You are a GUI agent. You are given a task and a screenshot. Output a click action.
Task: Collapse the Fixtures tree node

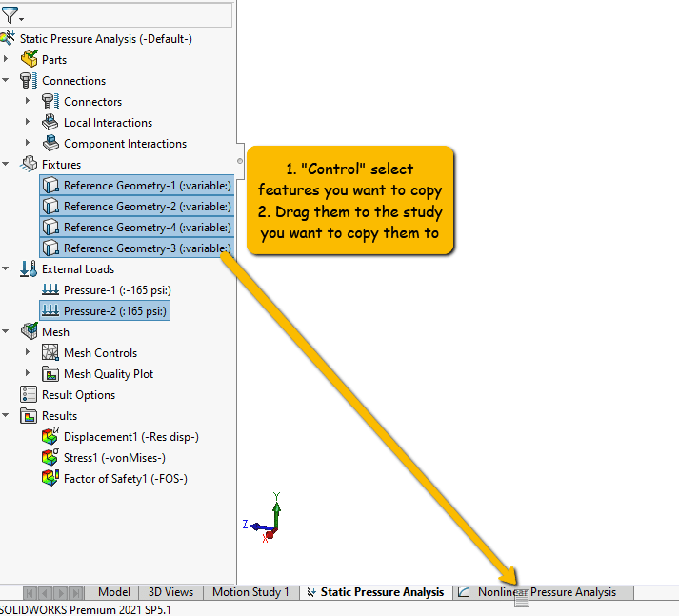[x=6, y=165]
